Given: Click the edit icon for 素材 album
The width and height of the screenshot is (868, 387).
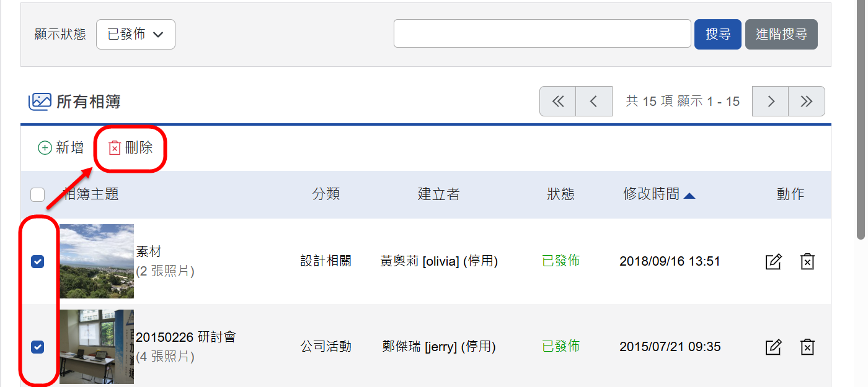Looking at the screenshot, I should [773, 261].
